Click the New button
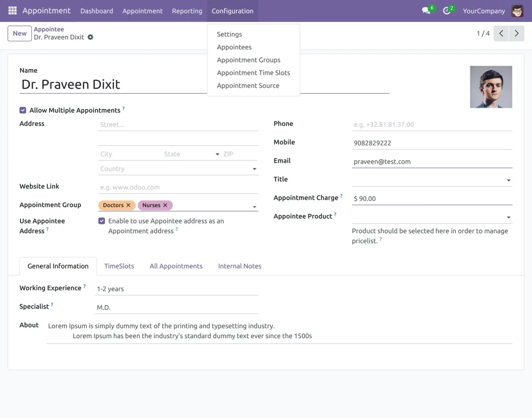 20,33
